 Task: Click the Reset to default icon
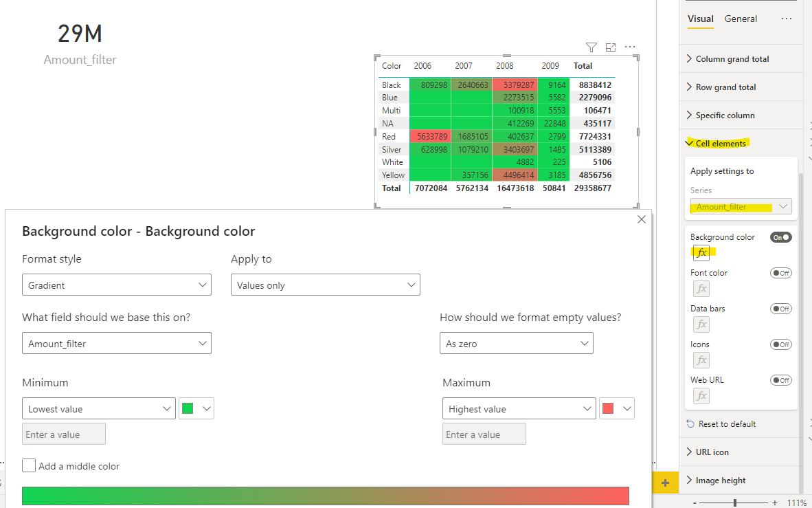tap(690, 424)
